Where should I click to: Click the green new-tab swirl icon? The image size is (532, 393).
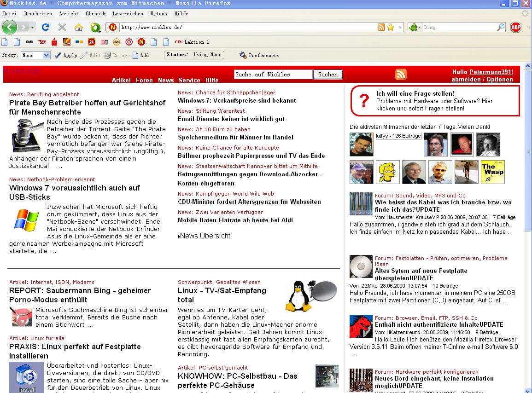pos(95,27)
